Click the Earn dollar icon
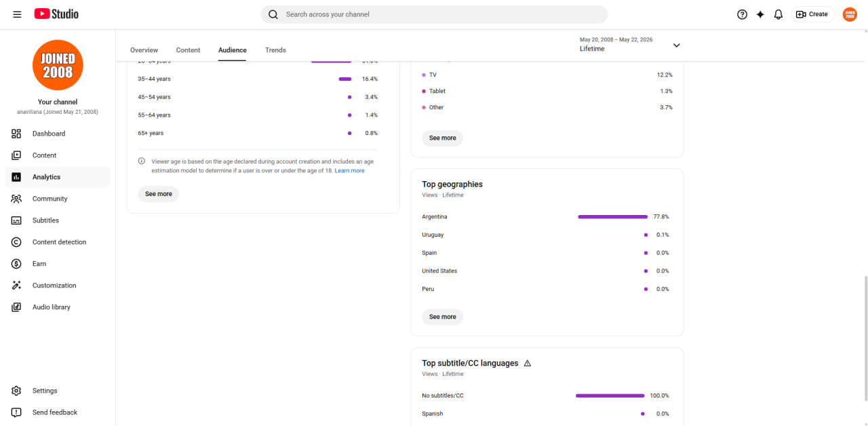Screen dimensions: 868x426 (x=17, y=264)
